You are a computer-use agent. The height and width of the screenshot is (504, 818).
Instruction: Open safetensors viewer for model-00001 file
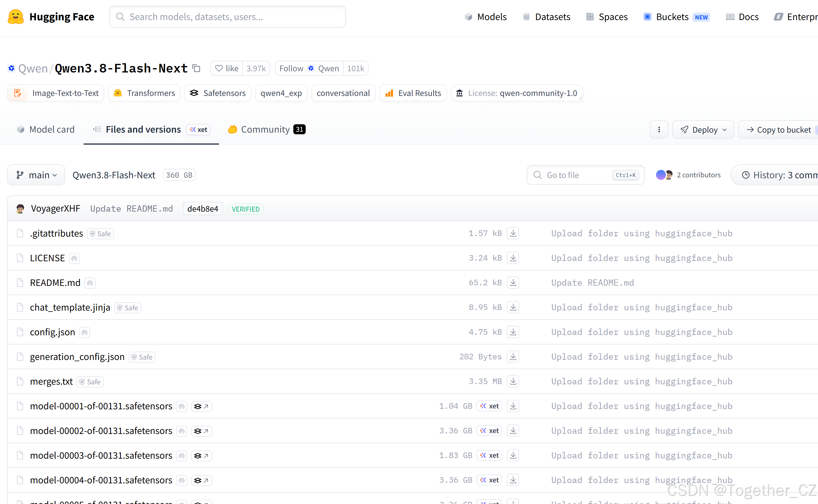point(201,406)
